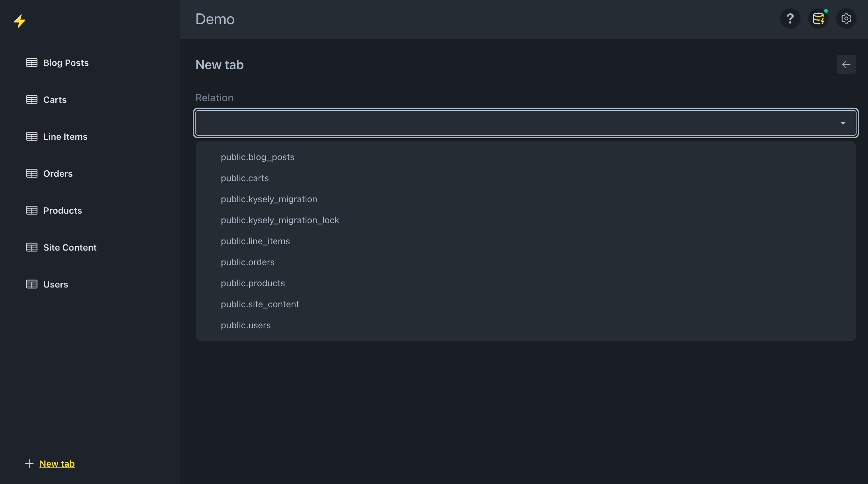Click the New tab link at the bottom
Image resolution: width=868 pixels, height=484 pixels.
pyautogui.click(x=57, y=463)
